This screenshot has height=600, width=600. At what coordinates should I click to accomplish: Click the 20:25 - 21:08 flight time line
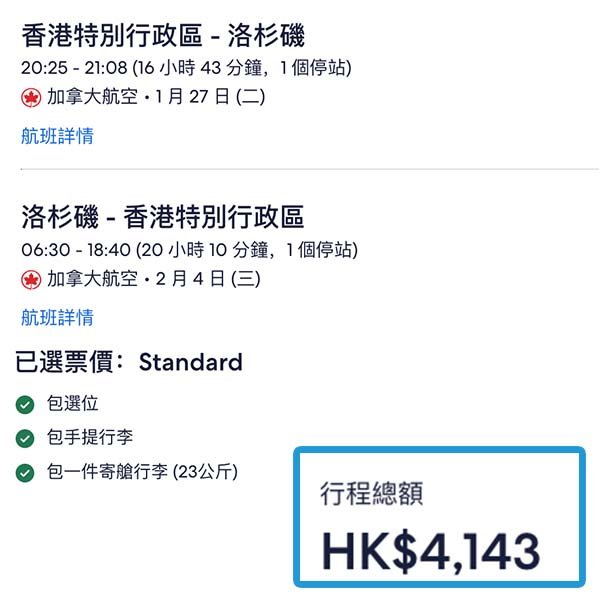pyautogui.click(x=186, y=68)
